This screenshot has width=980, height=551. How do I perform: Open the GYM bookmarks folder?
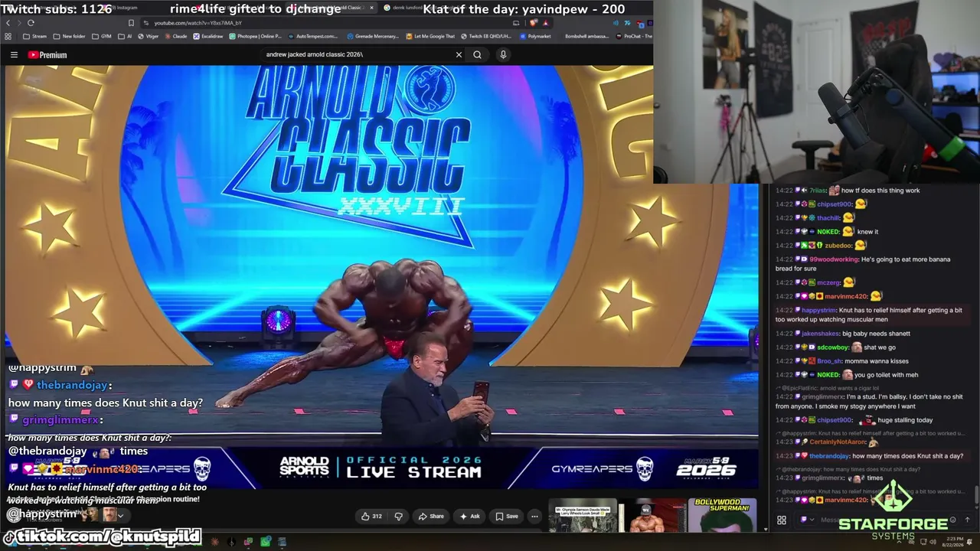pos(102,36)
